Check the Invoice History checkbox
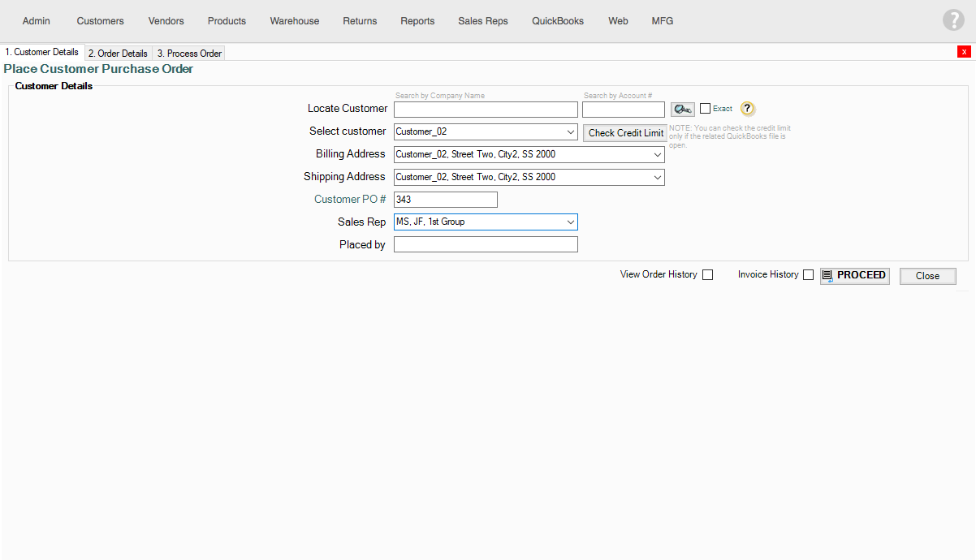Screen dimensions: 976x560 click(x=808, y=275)
